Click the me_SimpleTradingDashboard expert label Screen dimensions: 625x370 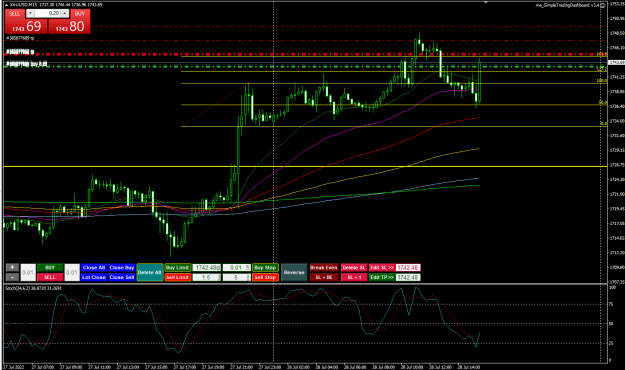point(568,5)
